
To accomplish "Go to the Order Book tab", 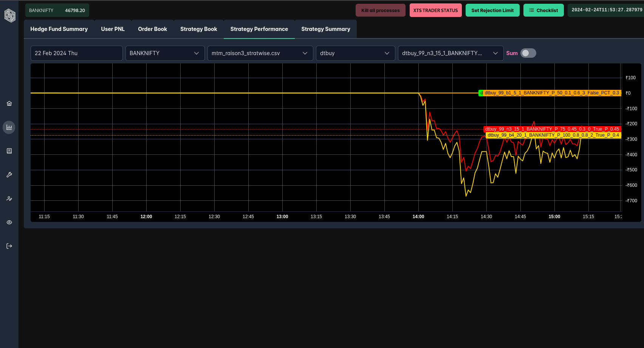I will (152, 29).
